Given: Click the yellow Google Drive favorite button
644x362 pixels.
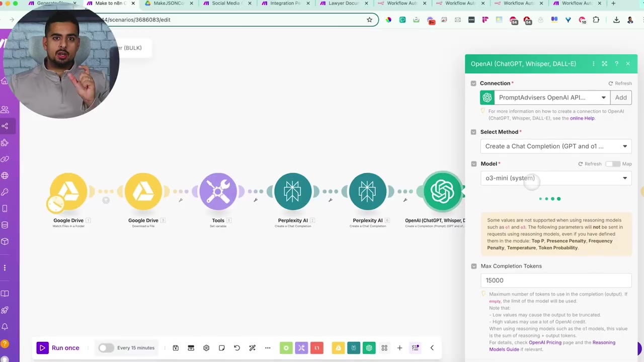Looking at the screenshot, I should pos(339,348).
